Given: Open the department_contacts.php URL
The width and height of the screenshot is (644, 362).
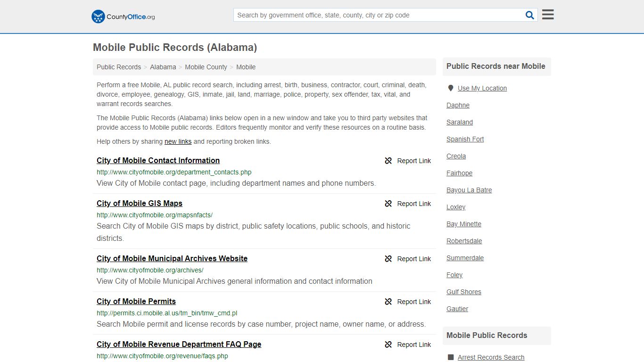Looking at the screenshot, I should (x=174, y=172).
